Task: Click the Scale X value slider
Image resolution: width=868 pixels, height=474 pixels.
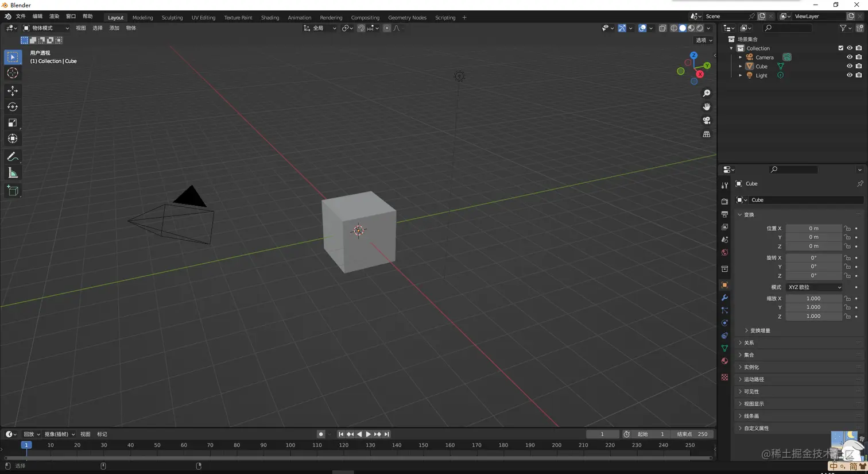Action: (813, 299)
